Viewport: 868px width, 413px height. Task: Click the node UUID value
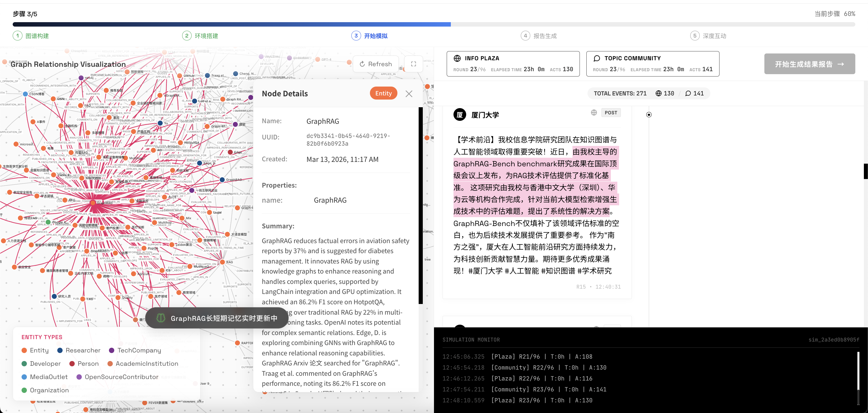click(348, 139)
